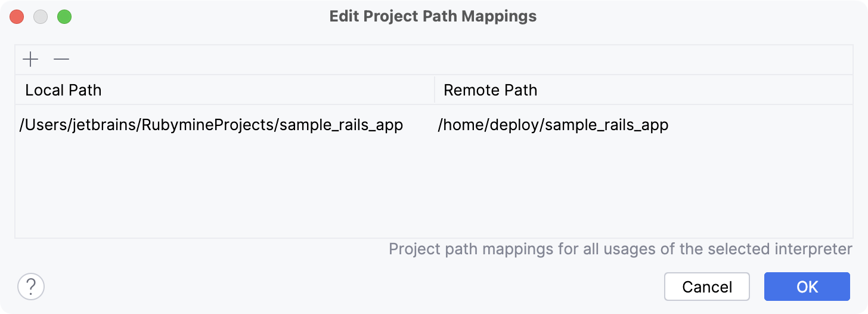
Task: Click the divider between the column headers
Action: pos(435,90)
